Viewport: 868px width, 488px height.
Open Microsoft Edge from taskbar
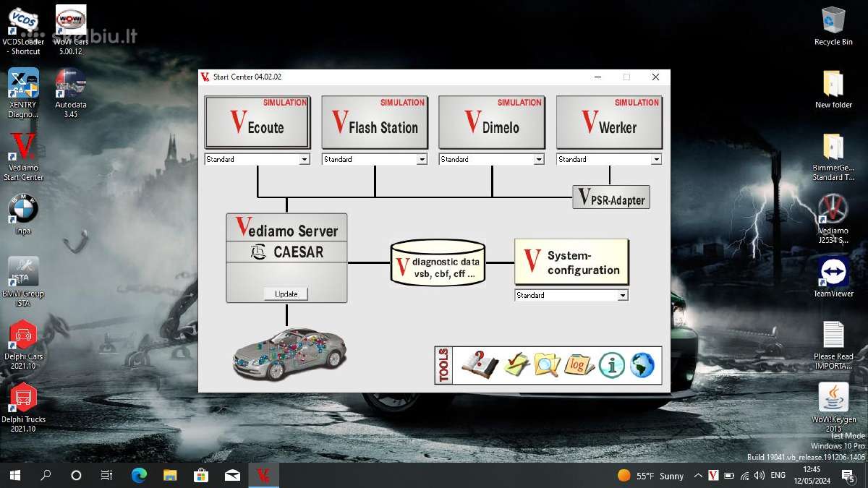pos(139,475)
